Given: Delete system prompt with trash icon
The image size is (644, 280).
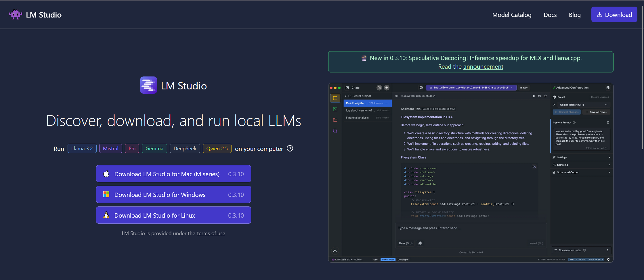Looking at the screenshot, I should [x=608, y=122].
